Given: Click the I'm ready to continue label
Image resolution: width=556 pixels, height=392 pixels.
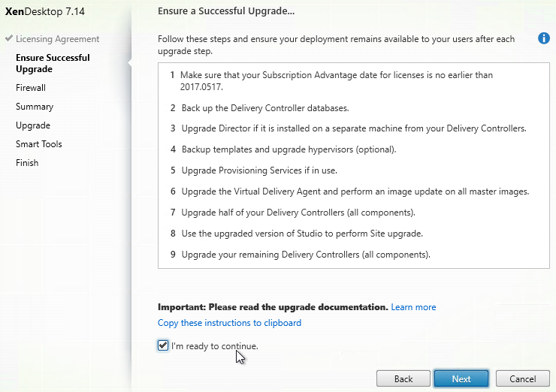Looking at the screenshot, I should coord(215,346).
